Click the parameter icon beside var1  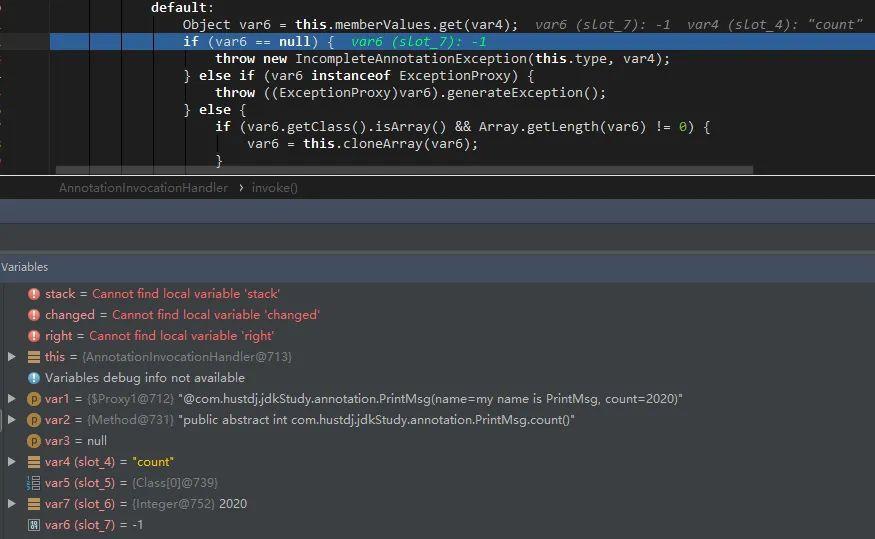pos(33,398)
